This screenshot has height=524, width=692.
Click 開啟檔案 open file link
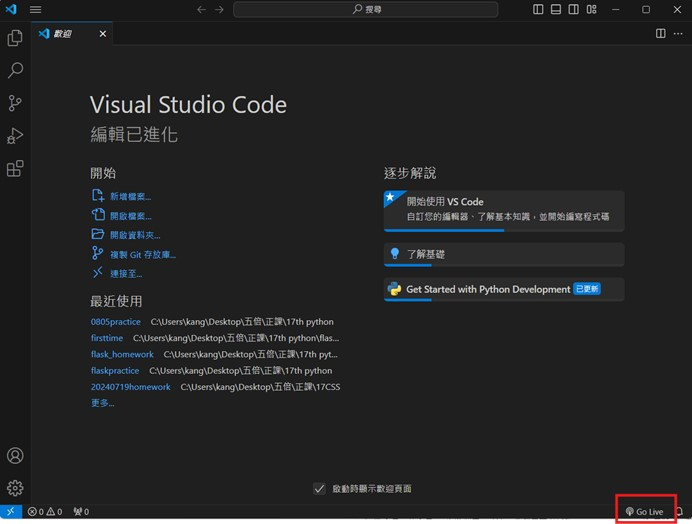pyautogui.click(x=131, y=216)
